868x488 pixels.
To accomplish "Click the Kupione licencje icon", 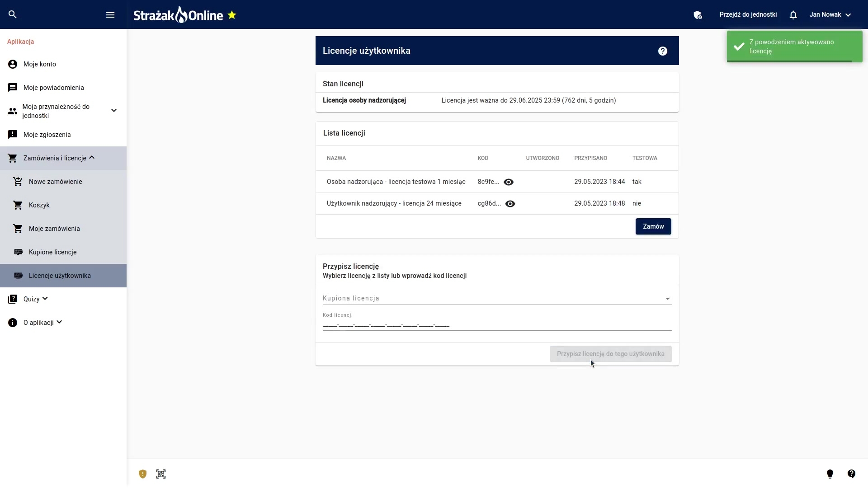I will click(x=18, y=252).
